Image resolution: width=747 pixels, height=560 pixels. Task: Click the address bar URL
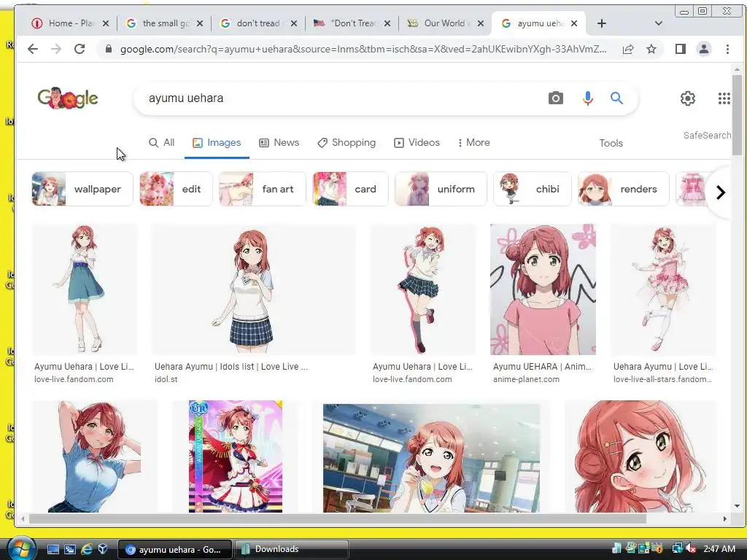coord(363,49)
